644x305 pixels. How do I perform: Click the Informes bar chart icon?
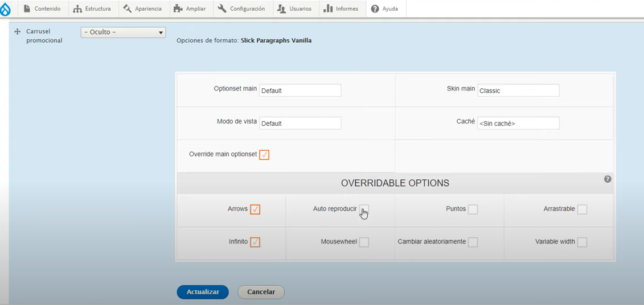click(328, 9)
